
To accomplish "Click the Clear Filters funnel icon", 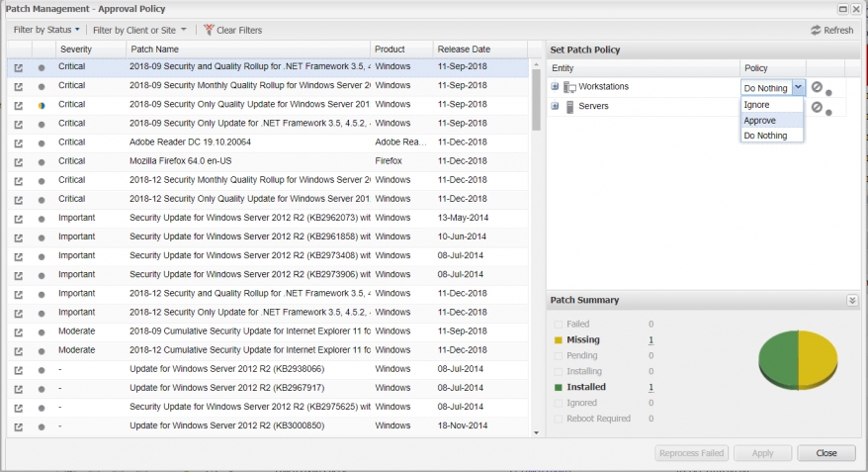I will [209, 30].
